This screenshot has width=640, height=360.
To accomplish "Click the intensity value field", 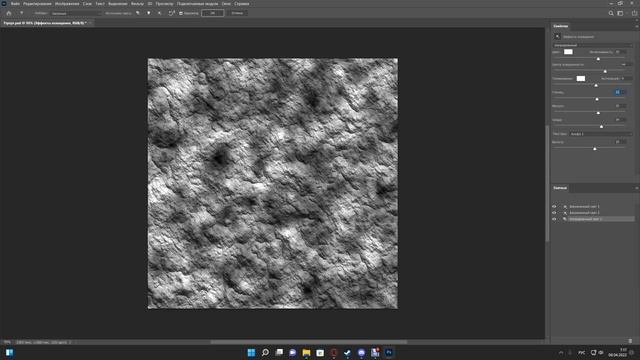I will 620,52.
